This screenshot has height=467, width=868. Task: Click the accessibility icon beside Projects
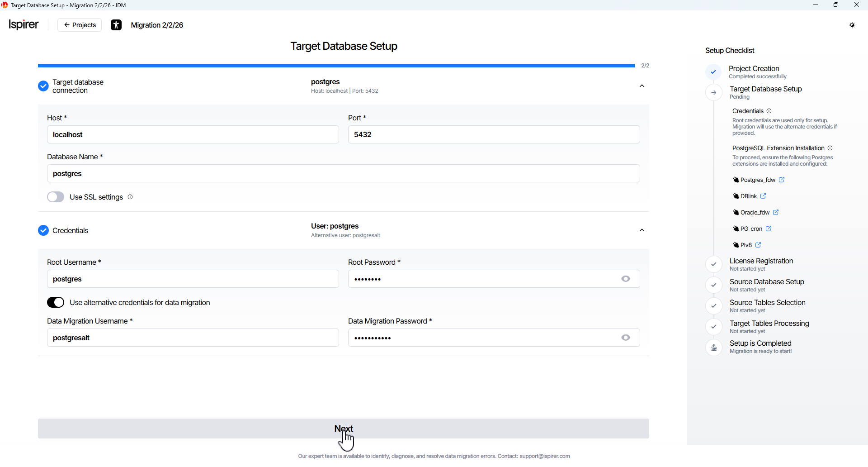pos(116,25)
